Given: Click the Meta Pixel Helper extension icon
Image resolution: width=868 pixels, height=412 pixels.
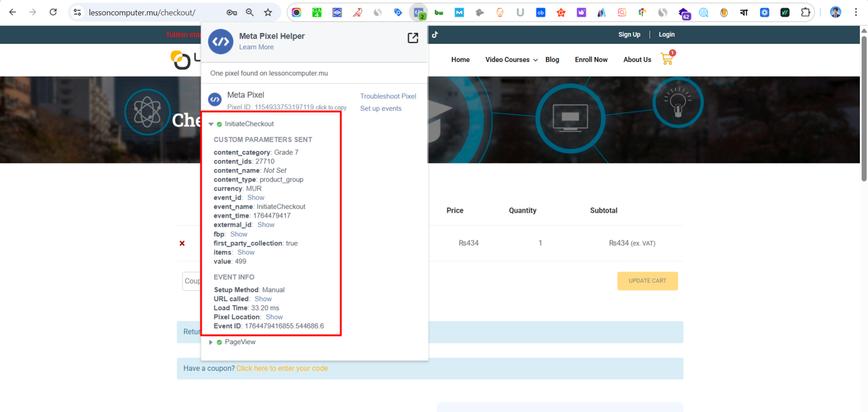Looking at the screenshot, I should [418, 12].
